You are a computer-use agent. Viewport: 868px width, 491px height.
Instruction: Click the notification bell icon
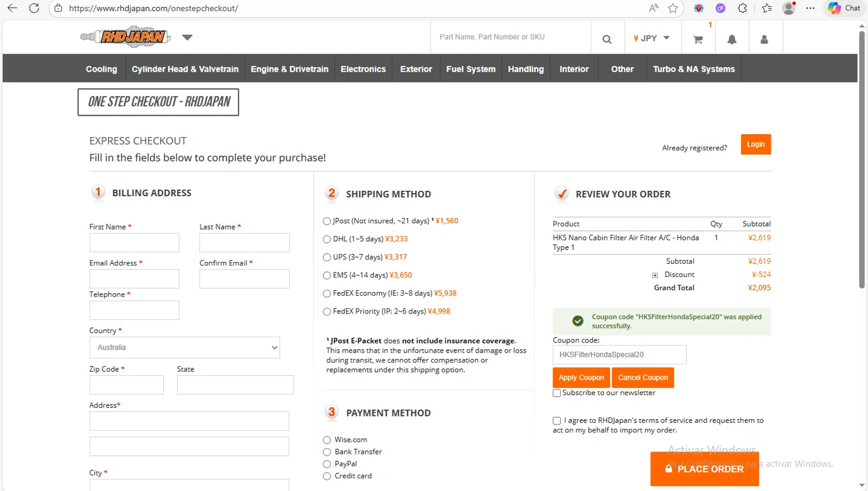pyautogui.click(x=731, y=39)
